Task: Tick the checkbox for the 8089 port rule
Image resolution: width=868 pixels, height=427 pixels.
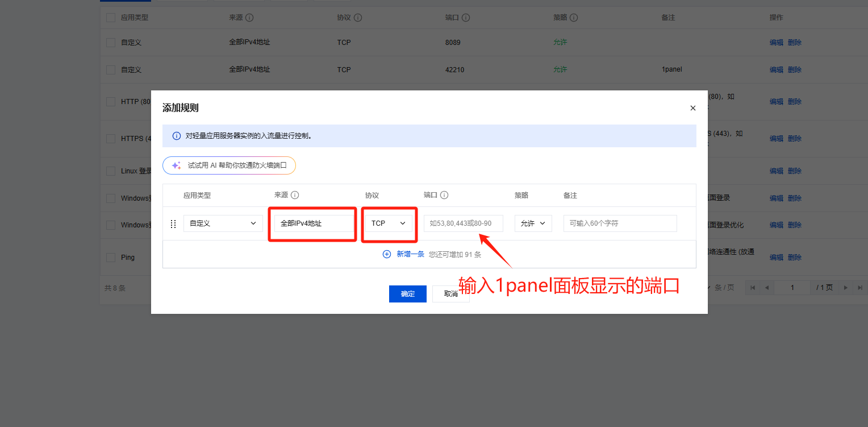Action: click(x=111, y=43)
